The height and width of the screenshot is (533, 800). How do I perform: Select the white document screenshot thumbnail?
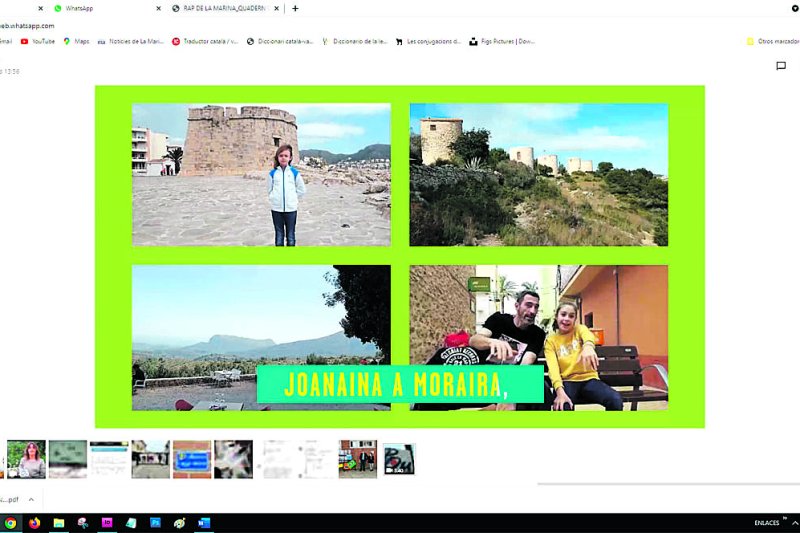109,459
